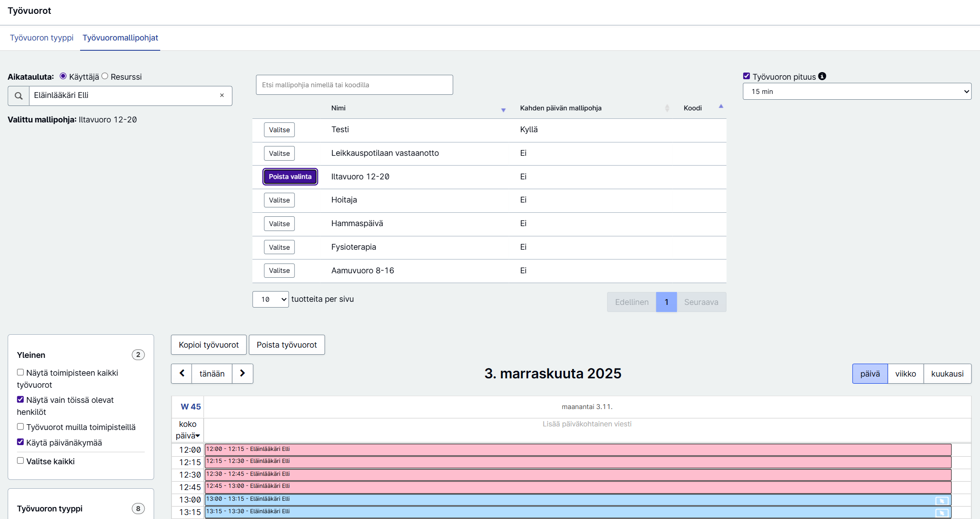Click the W 45 week label
The width and height of the screenshot is (980, 519).
(190, 407)
